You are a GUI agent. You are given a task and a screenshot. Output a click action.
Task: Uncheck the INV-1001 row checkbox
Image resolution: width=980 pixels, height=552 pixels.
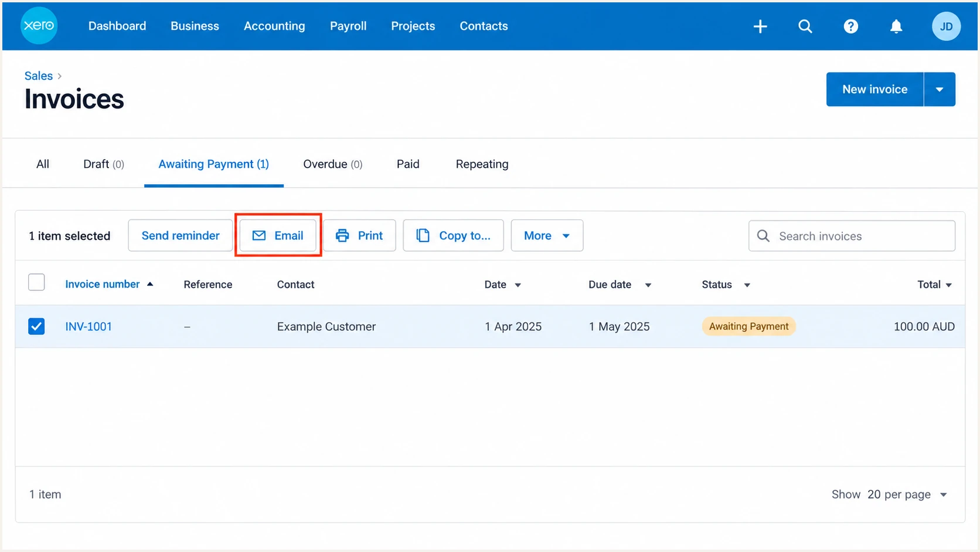coord(36,326)
